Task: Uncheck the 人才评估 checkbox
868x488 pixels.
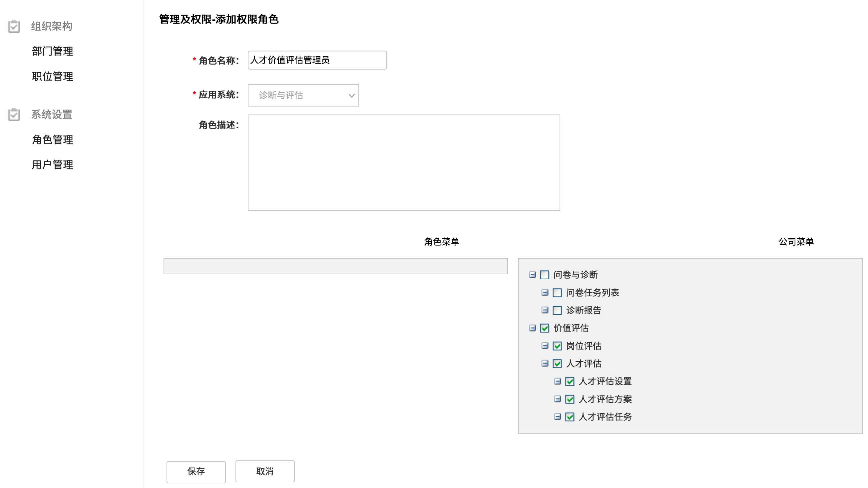Action: click(x=557, y=364)
